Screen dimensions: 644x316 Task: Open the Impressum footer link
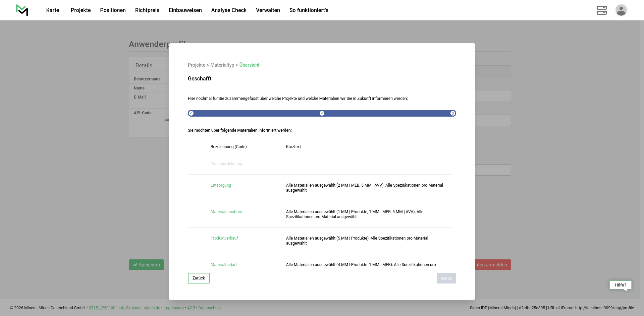point(173,308)
